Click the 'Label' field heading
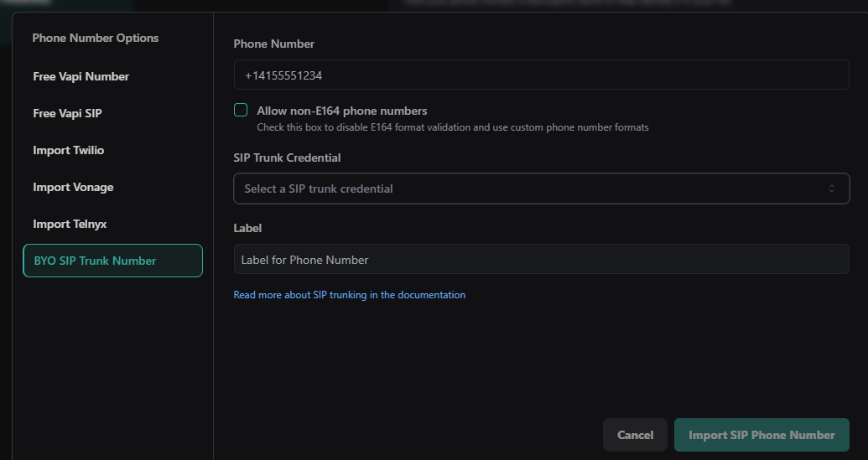868x460 pixels. (x=247, y=228)
